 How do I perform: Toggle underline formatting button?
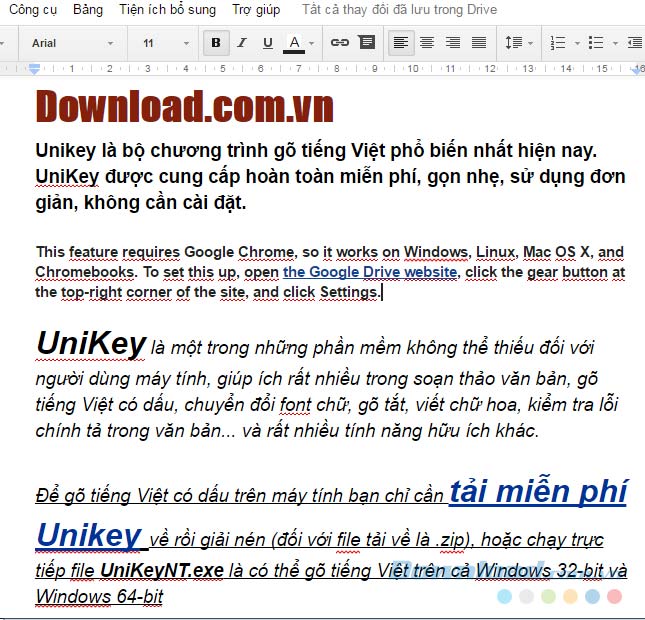[268, 43]
